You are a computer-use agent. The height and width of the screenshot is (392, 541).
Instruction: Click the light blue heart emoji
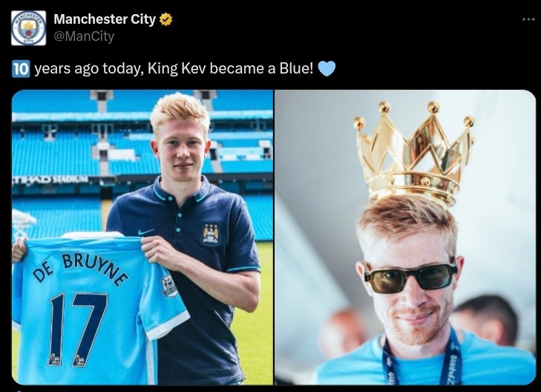327,68
